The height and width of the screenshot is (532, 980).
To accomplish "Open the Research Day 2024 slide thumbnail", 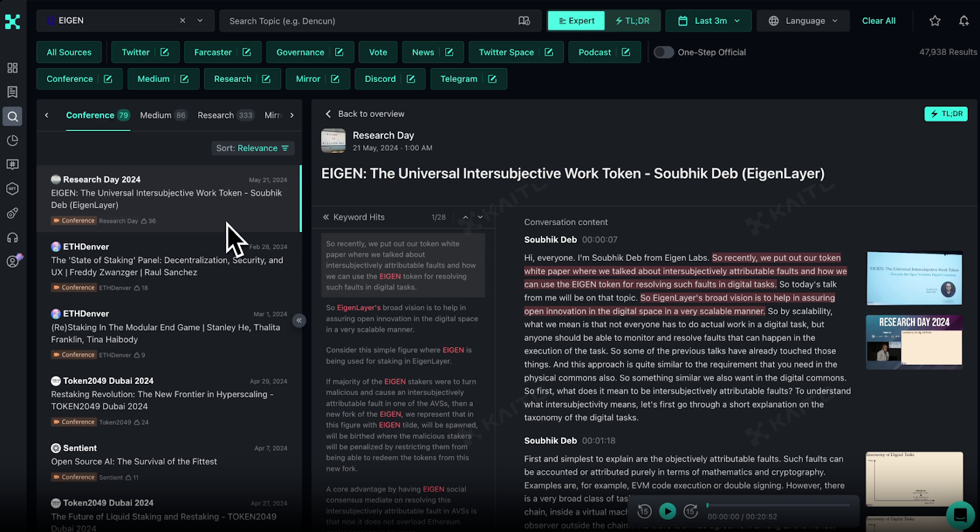I will [x=914, y=342].
